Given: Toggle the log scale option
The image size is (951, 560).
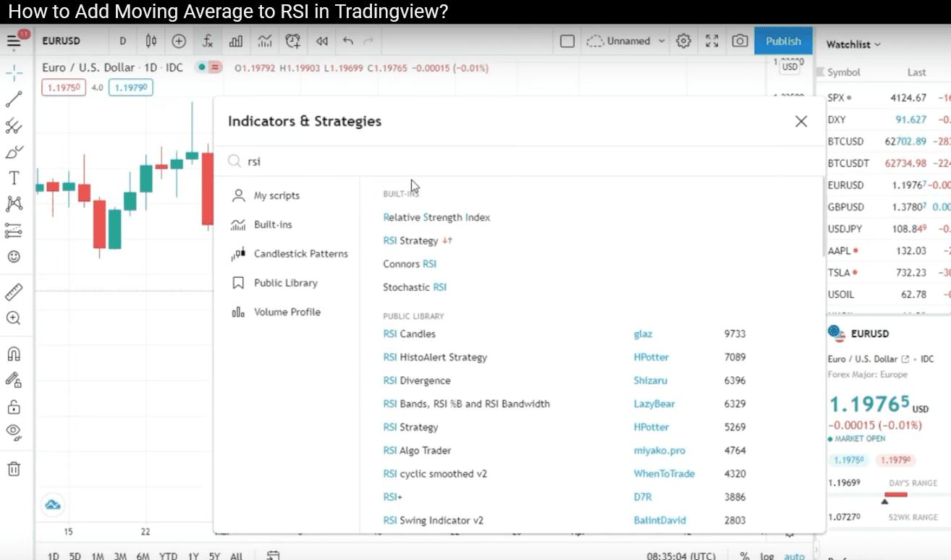Looking at the screenshot, I should pos(767,556).
